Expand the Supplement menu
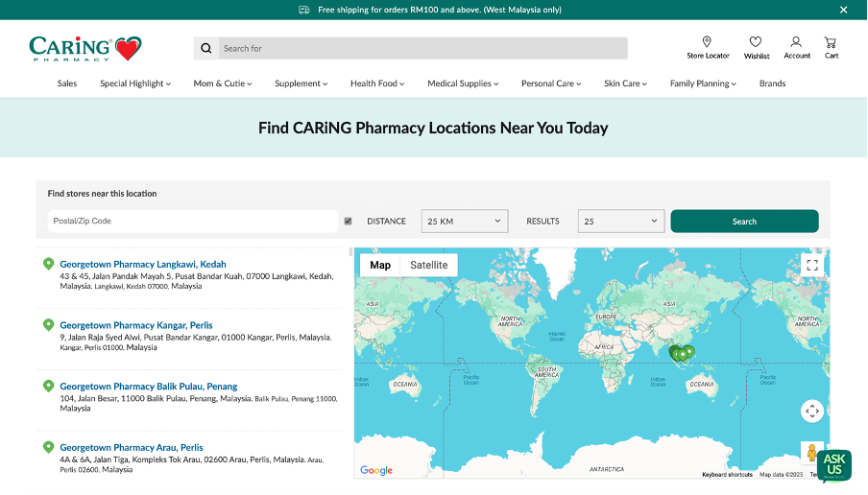The width and height of the screenshot is (868, 495). (301, 83)
